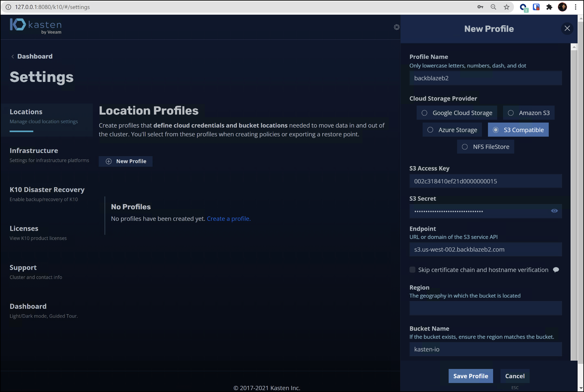Screen dimensions: 584x392
Task: Open the browser profile avatar
Action: 562,7
